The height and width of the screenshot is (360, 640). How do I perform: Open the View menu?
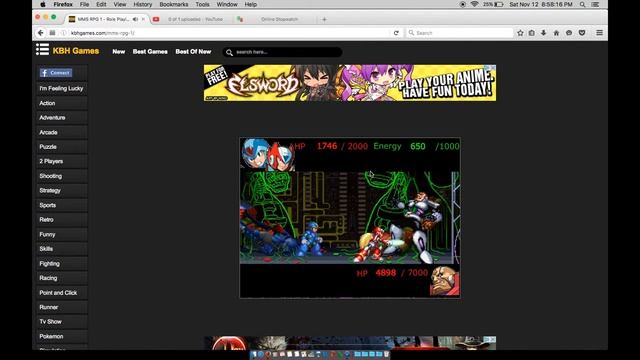120,4
